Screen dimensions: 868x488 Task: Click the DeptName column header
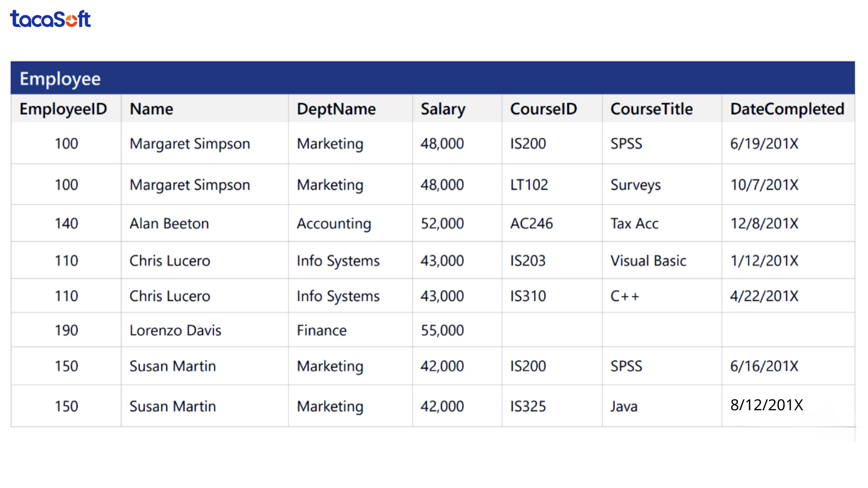[336, 109]
